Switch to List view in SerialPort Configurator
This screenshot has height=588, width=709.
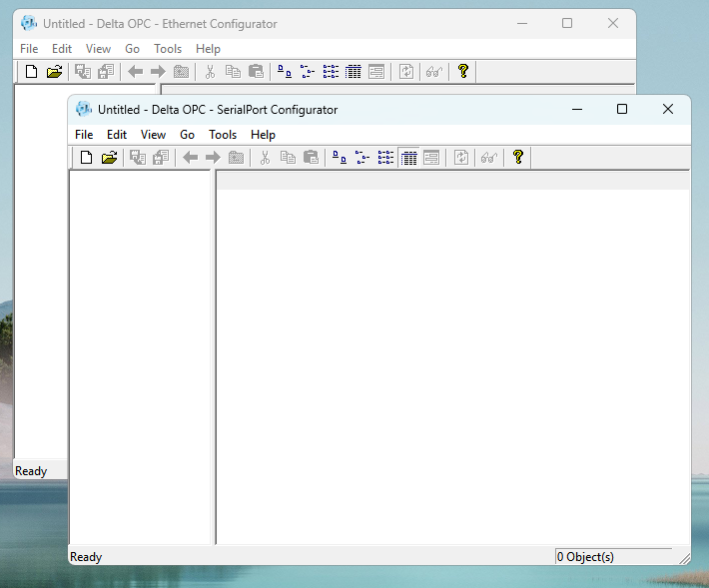click(385, 158)
